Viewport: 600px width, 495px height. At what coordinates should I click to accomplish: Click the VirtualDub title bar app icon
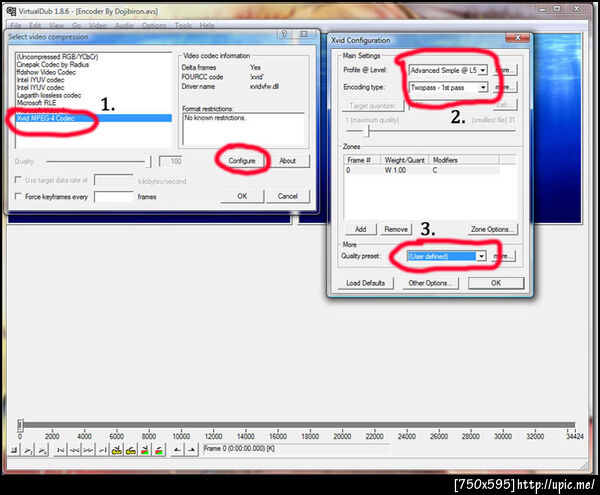click(x=11, y=11)
